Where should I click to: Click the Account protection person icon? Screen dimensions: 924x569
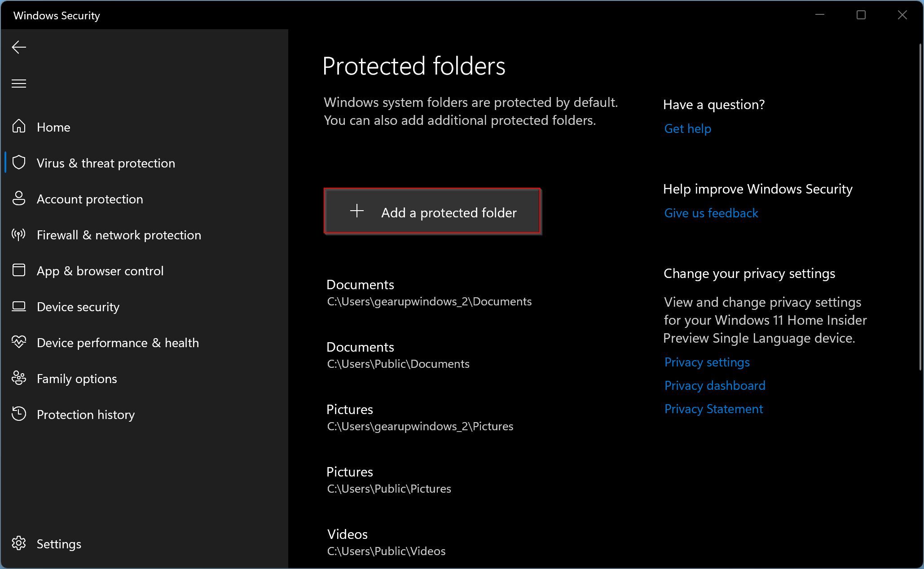(x=19, y=198)
